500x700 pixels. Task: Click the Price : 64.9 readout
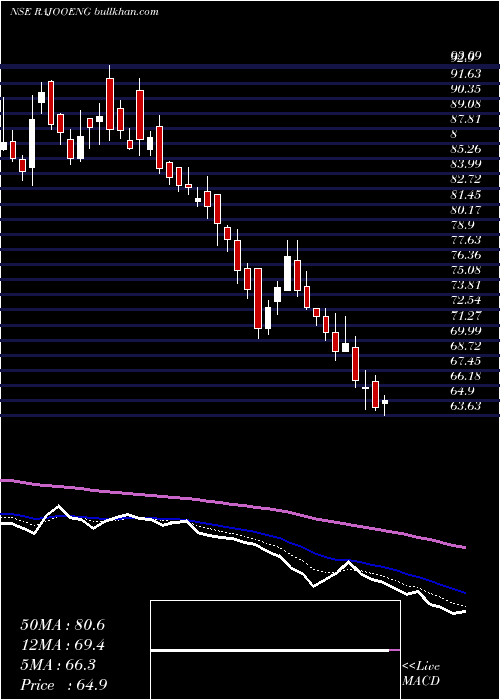(x=63, y=685)
